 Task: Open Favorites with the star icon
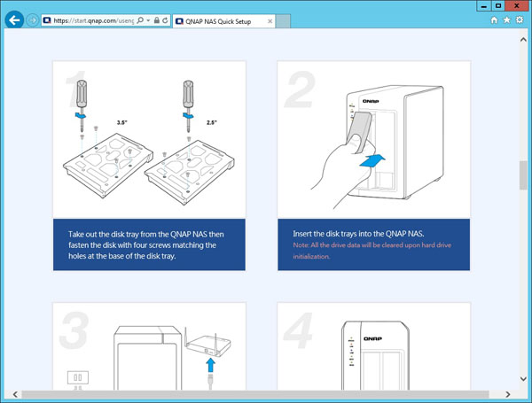pos(507,20)
